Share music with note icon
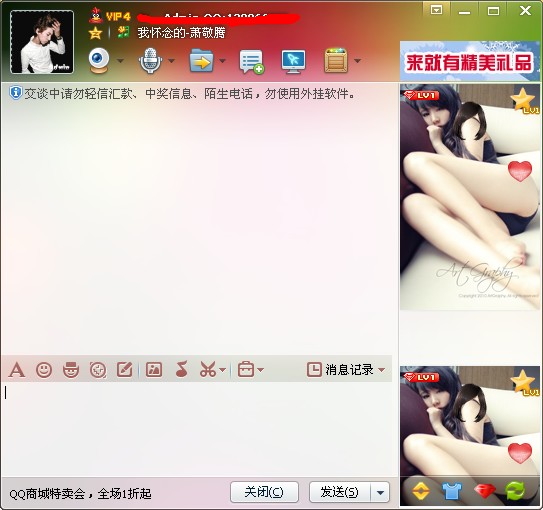Viewport: 543px width, 510px height. tap(181, 369)
